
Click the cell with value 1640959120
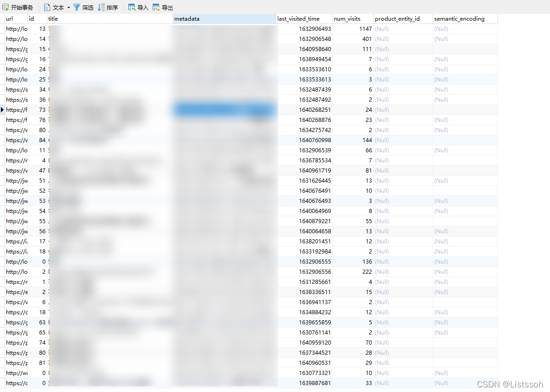point(304,343)
